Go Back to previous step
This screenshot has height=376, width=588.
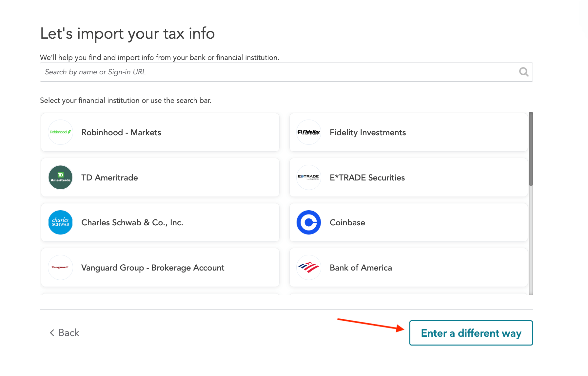point(69,333)
